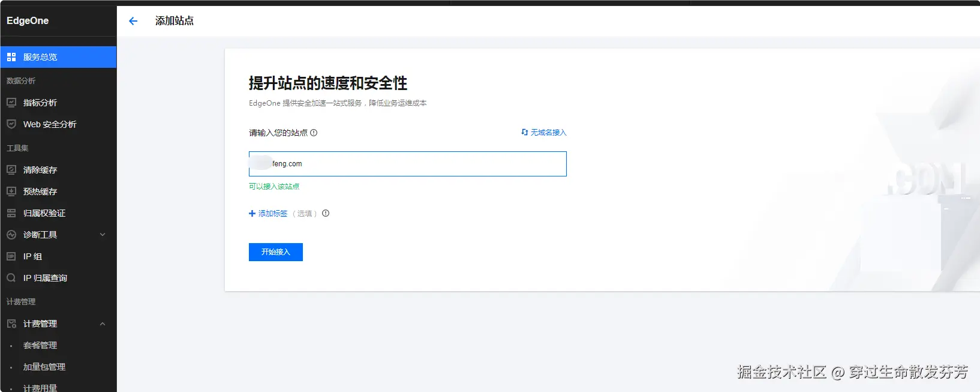Expand the 诊断工具 chevron

point(103,235)
